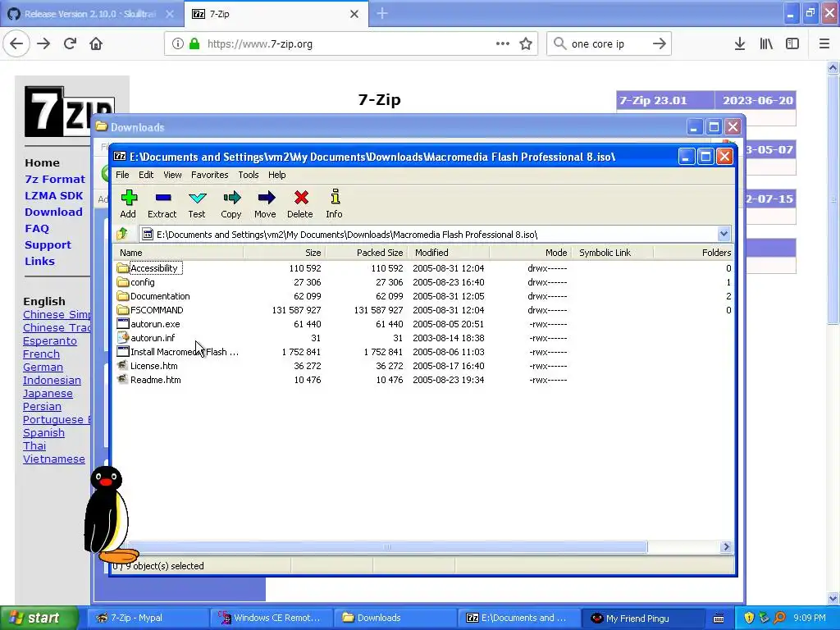Open the View menu in 7-Zip
Image resolution: width=840 pixels, height=630 pixels.
(172, 175)
